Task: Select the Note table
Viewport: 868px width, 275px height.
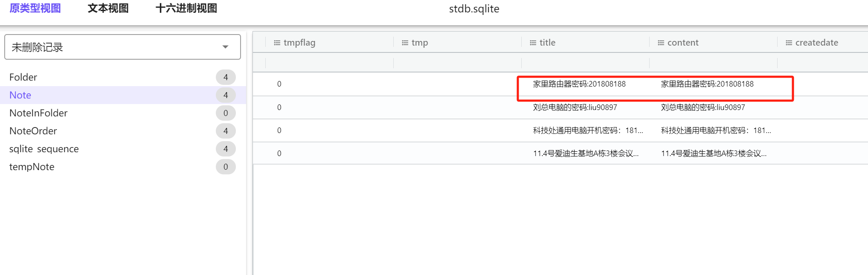Action: pyautogui.click(x=20, y=95)
